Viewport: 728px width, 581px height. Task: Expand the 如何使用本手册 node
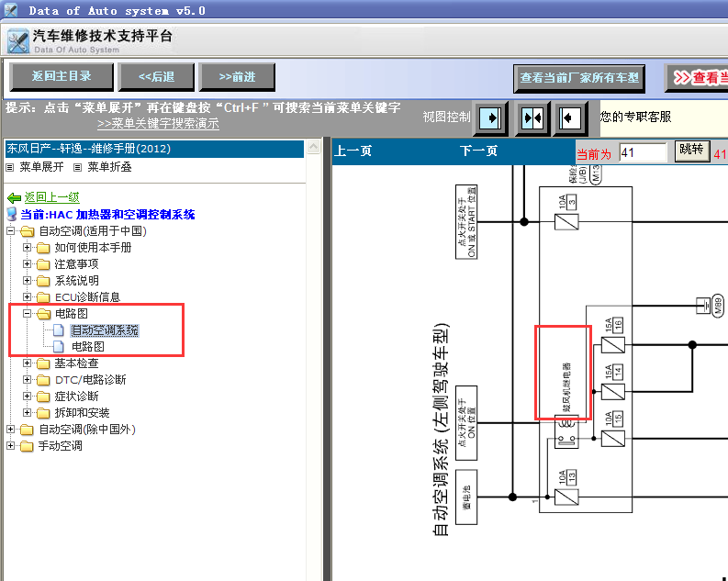click(27, 247)
